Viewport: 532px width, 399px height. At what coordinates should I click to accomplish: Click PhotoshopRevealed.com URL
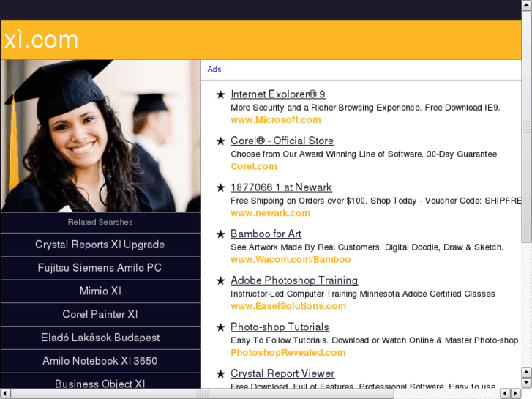(288, 352)
